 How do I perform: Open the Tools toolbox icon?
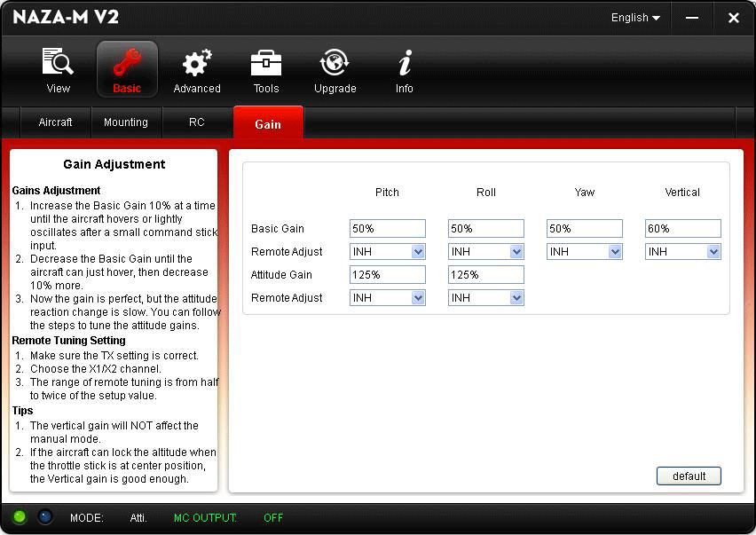pyautogui.click(x=265, y=64)
